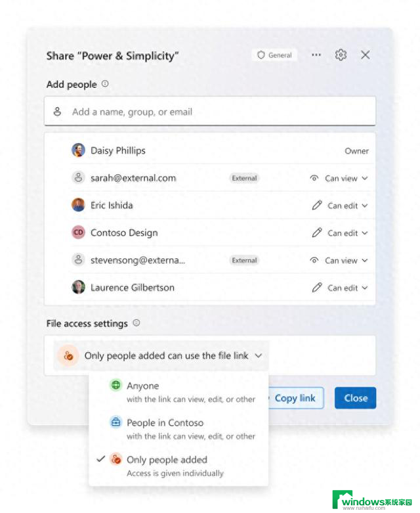This screenshot has height=513, width=420.
Task: Collapse the Only people added link dropdown
Action: coord(161,355)
